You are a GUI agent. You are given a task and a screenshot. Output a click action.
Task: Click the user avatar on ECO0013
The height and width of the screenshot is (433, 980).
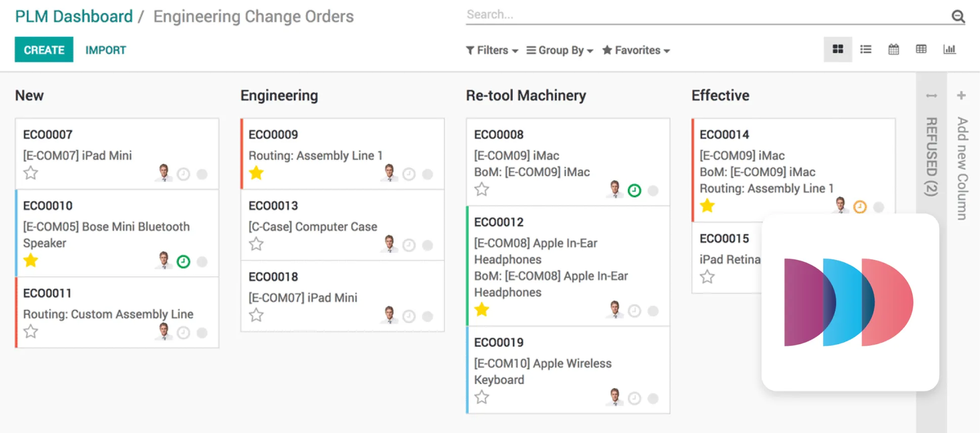[389, 244]
